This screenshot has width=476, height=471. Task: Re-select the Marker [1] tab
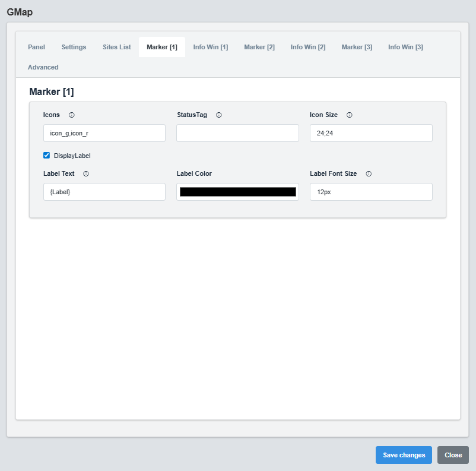pyautogui.click(x=161, y=47)
